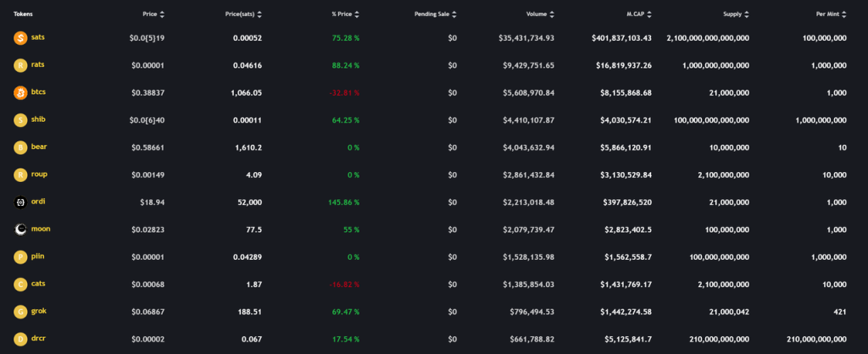The height and width of the screenshot is (354, 868).
Task: Select the ordi black token icon
Action: point(20,202)
